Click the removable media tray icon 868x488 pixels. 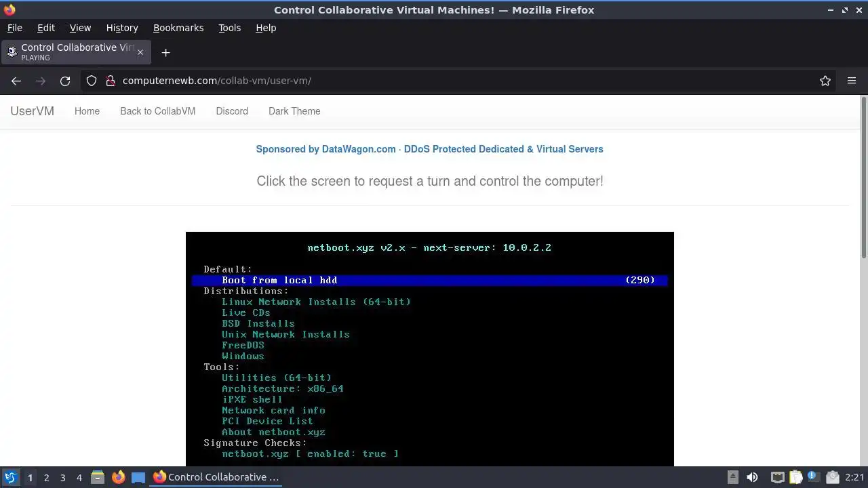(x=733, y=477)
